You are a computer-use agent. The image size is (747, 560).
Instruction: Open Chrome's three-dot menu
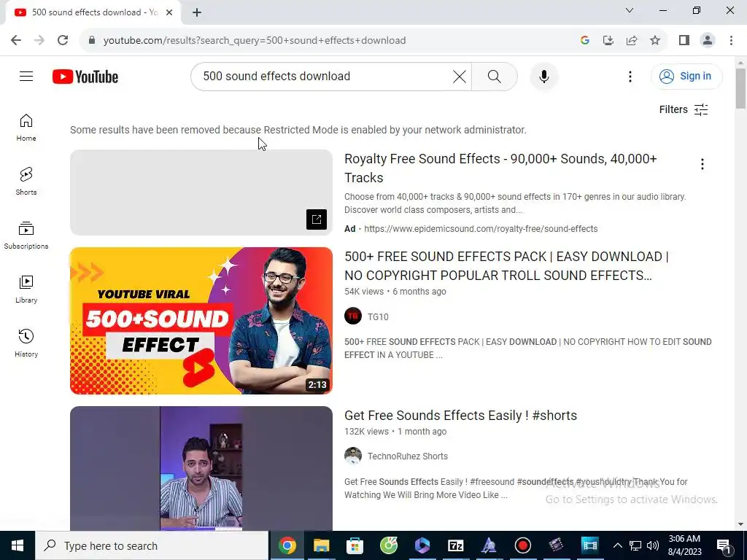(731, 41)
